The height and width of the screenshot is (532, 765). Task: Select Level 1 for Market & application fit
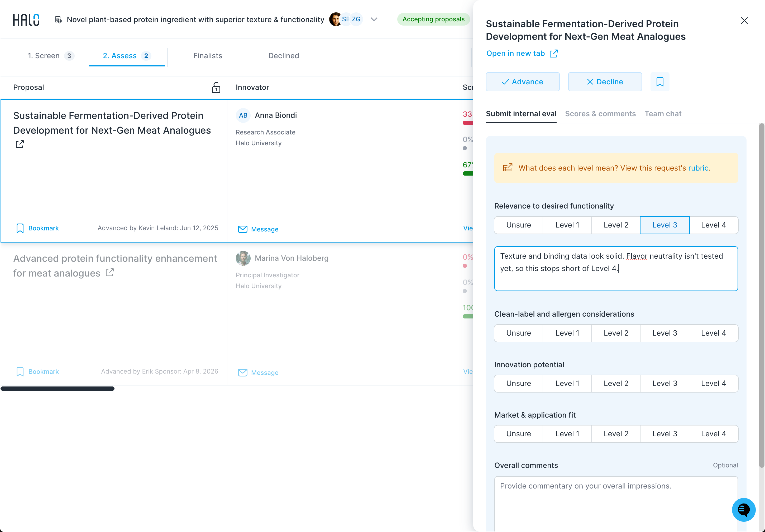(567, 433)
